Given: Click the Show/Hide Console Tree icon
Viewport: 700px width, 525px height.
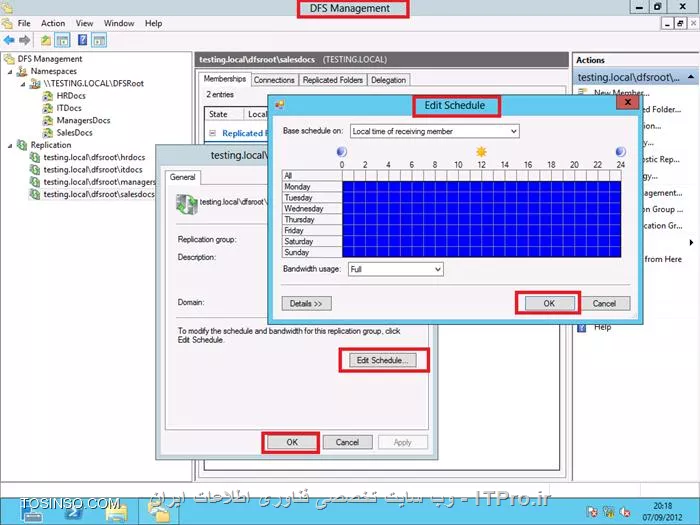Looking at the screenshot, I should (x=62, y=40).
